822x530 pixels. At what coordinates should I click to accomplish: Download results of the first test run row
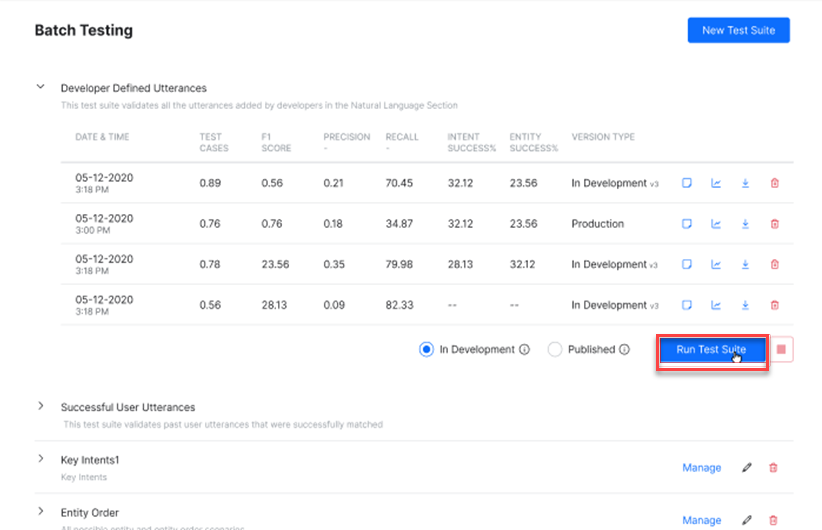point(745,183)
